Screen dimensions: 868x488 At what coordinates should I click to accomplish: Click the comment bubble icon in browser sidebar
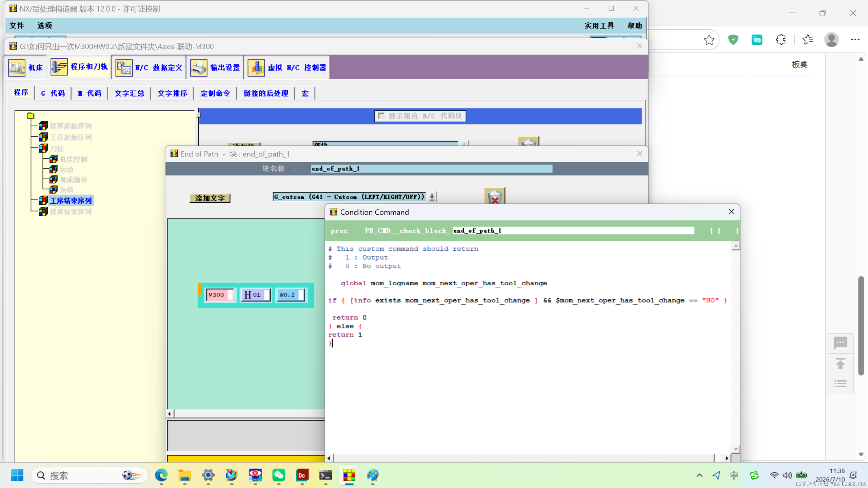[x=840, y=343]
